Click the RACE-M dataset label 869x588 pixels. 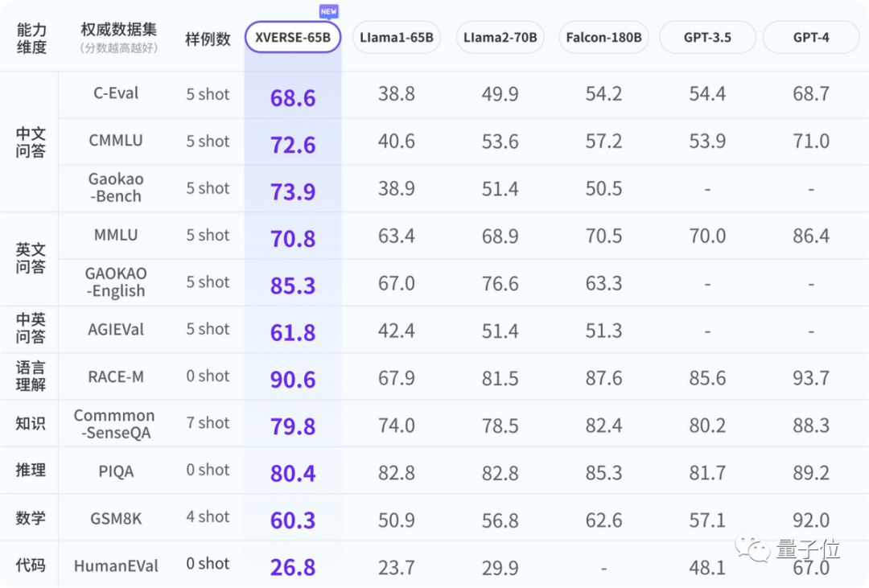coord(116,377)
